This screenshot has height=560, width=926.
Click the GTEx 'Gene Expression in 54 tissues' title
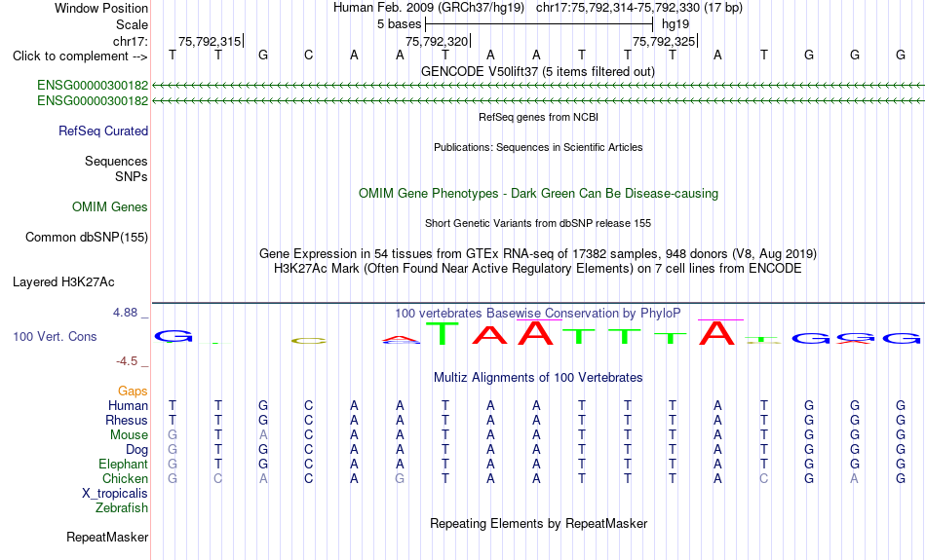538,254
